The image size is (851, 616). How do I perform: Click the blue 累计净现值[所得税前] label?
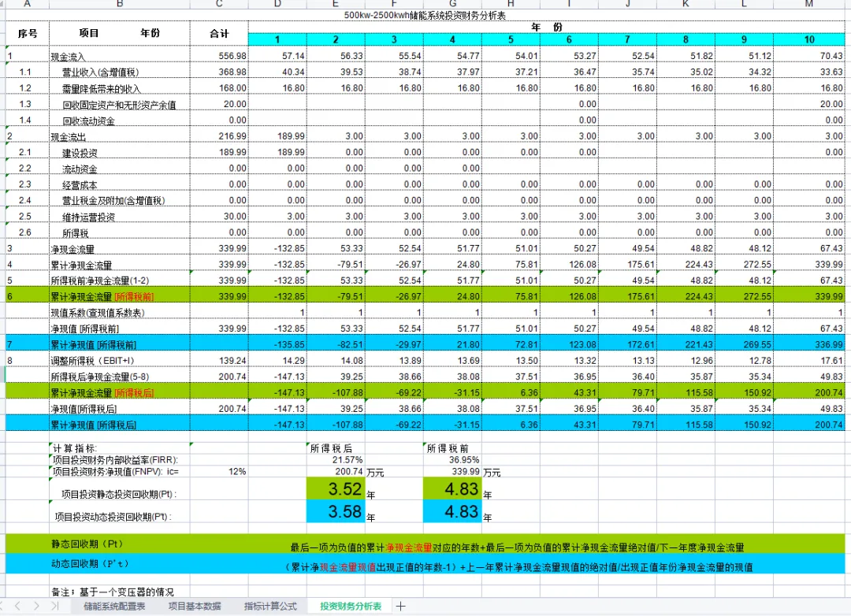[x=93, y=345]
